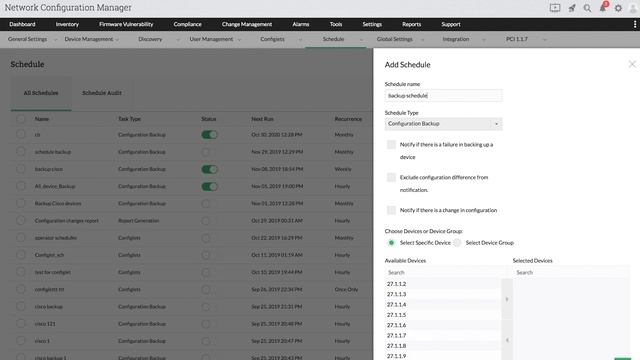Select row checkbox for operator scheduler
640x360 pixels.
[20, 238]
